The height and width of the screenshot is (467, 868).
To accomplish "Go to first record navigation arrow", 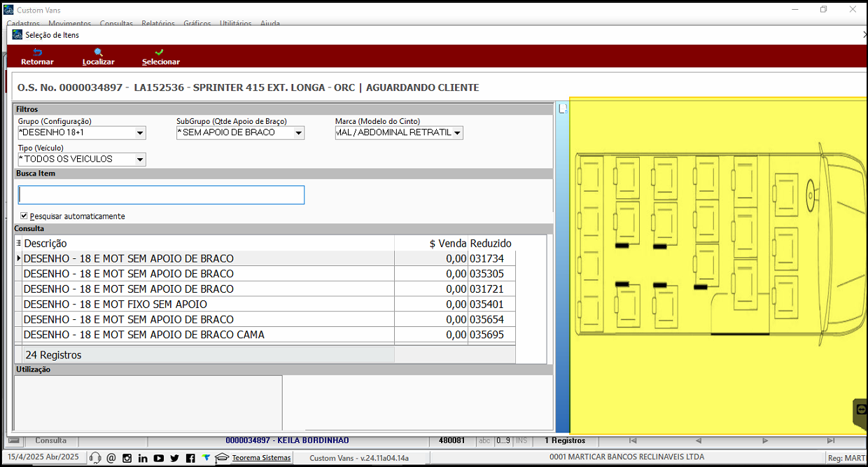I will point(633,440).
